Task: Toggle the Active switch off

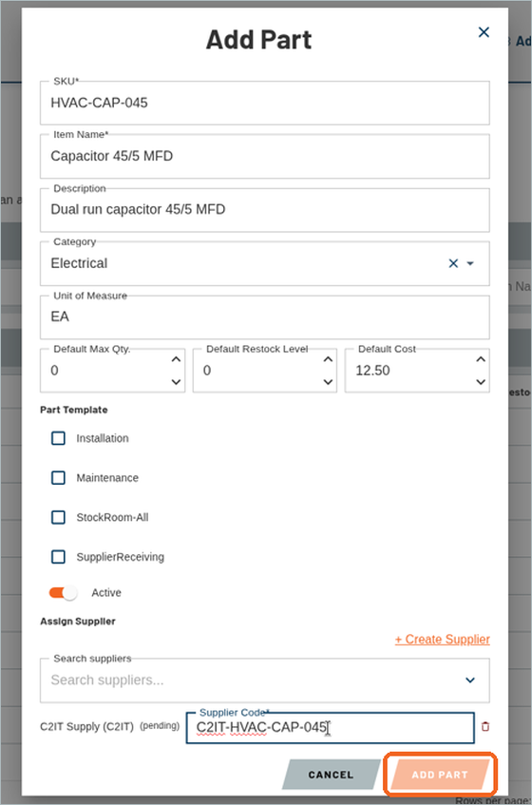Action: pos(63,593)
